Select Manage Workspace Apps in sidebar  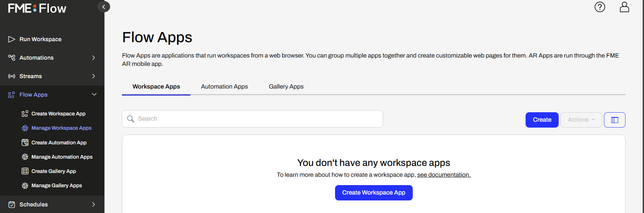[x=61, y=128]
